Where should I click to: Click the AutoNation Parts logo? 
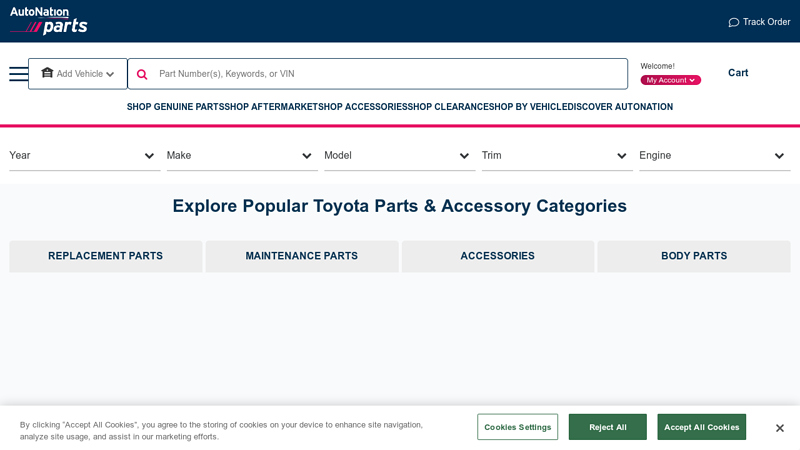click(49, 21)
